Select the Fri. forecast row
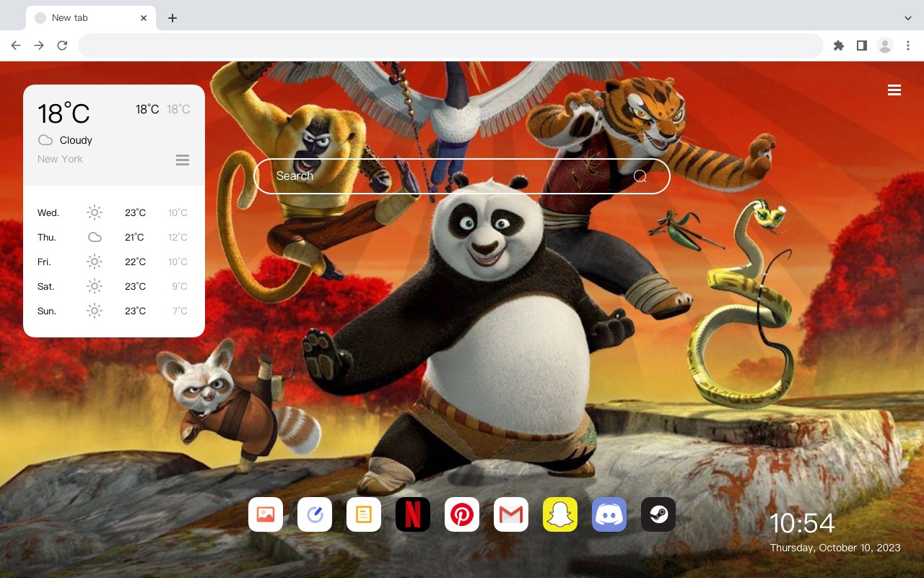 114,262
